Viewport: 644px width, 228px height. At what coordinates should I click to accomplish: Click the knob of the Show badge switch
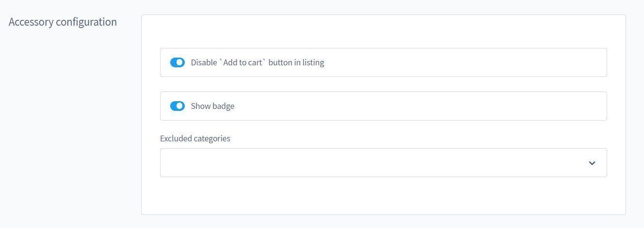point(180,106)
